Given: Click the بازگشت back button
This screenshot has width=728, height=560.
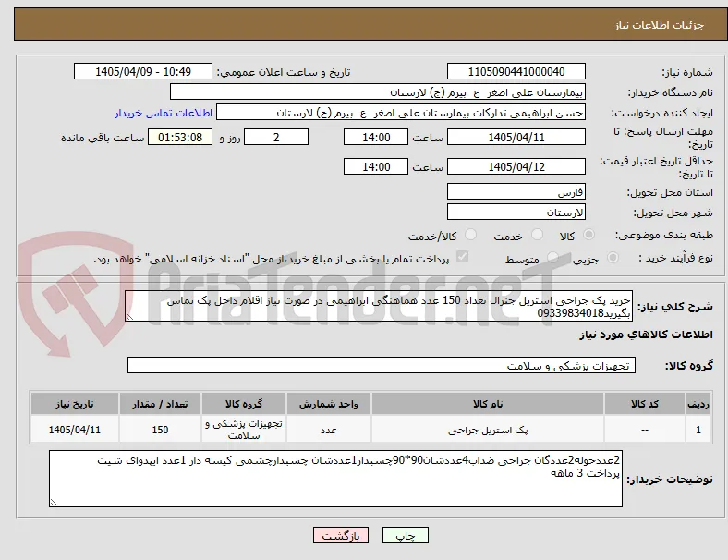Looking at the screenshot, I should (341, 535).
